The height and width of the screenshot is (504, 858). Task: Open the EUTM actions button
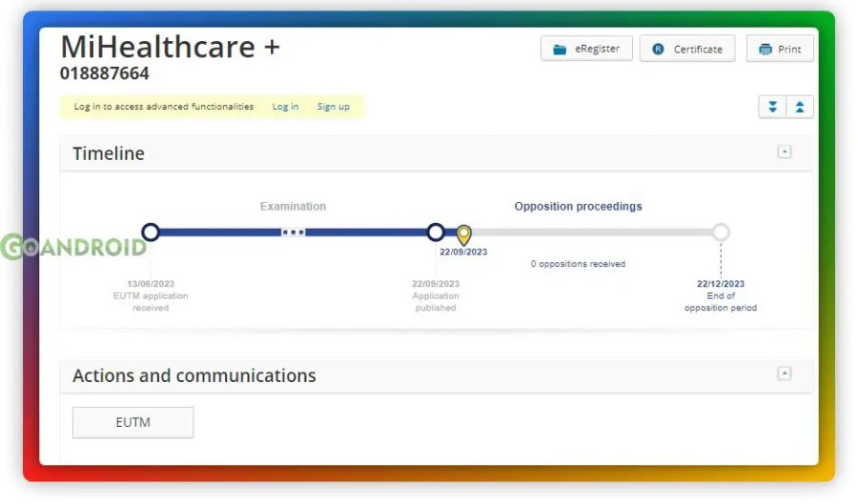coord(133,422)
